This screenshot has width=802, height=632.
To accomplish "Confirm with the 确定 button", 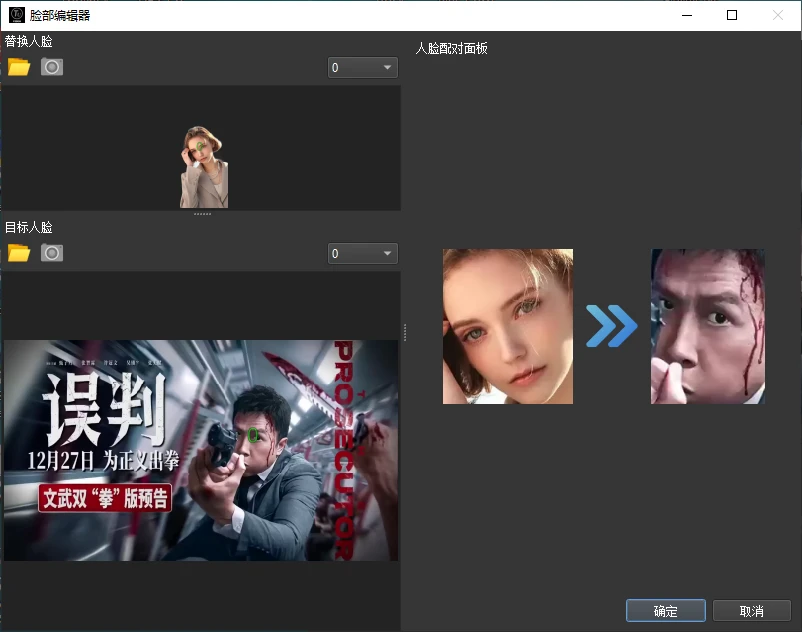I will (x=665, y=610).
